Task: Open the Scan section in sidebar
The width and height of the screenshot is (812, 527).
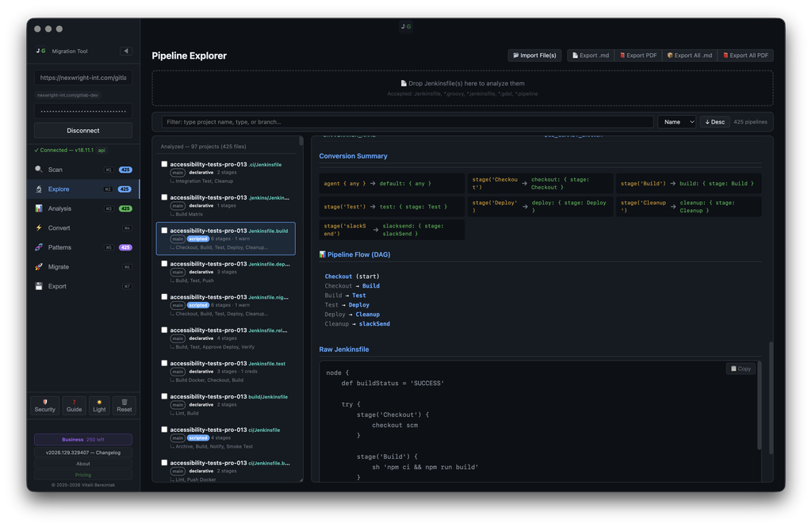Action: pyautogui.click(x=82, y=170)
